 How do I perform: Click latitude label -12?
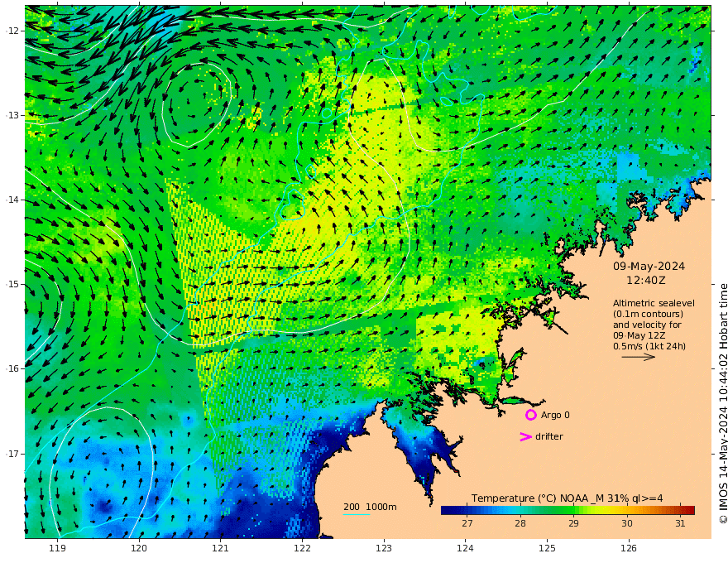(12, 31)
